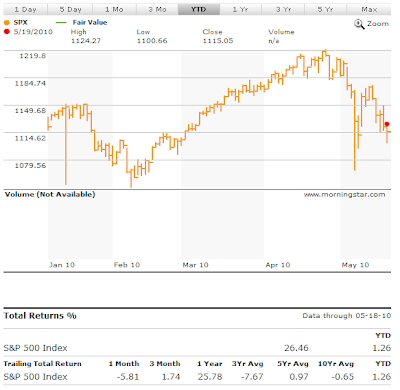Click the 25.78 one year return

[x=210, y=377]
